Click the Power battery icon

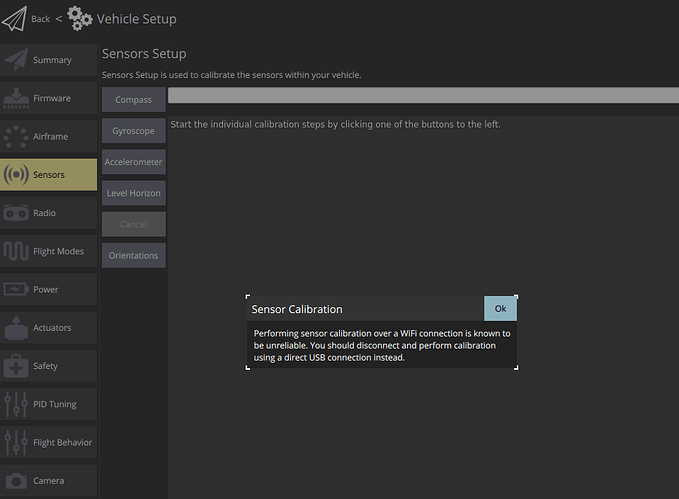16,289
